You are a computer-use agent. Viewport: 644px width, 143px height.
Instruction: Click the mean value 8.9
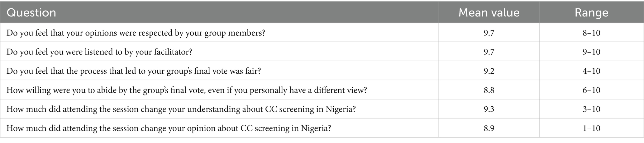(x=489, y=128)
